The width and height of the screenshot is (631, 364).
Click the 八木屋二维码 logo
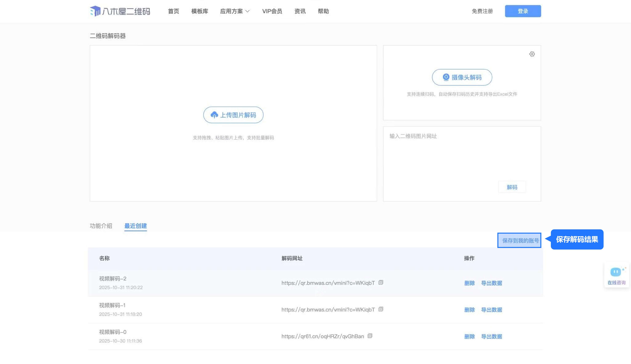(120, 11)
